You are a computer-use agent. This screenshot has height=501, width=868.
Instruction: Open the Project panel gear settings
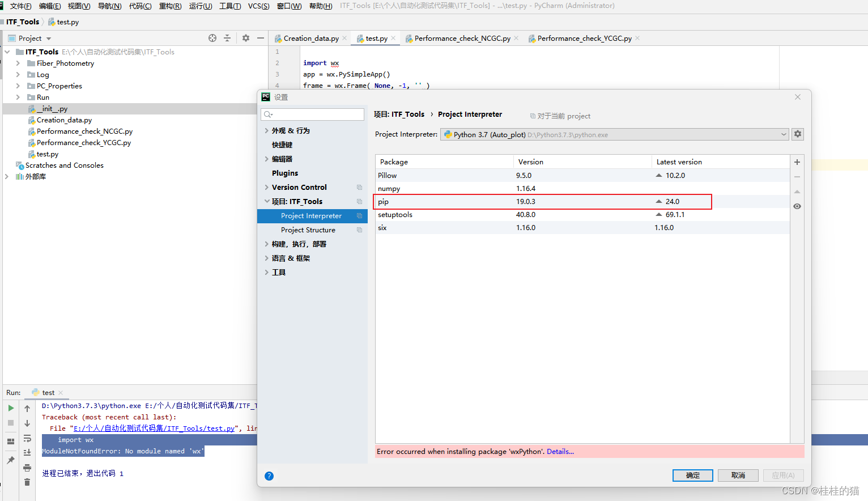pos(246,38)
